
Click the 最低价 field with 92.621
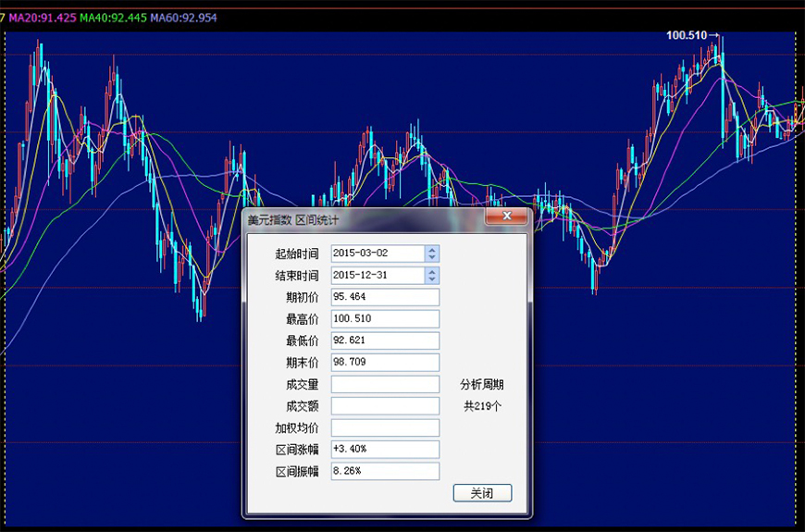click(385, 340)
